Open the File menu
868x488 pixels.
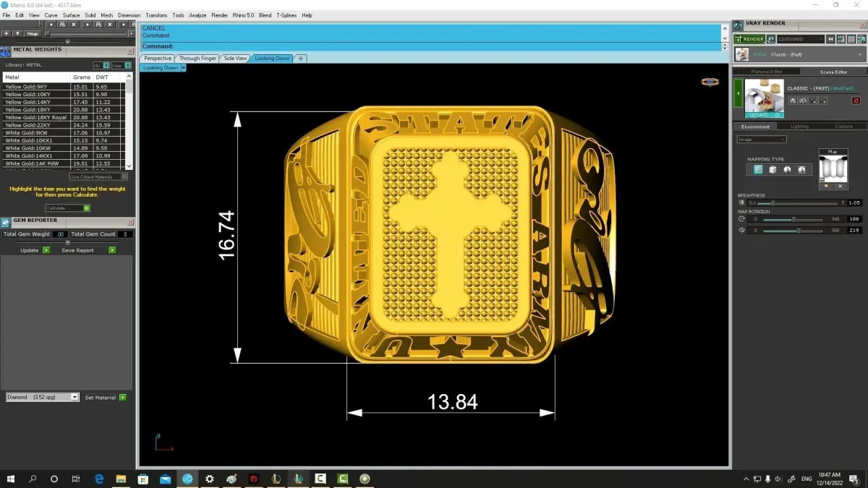click(7, 15)
